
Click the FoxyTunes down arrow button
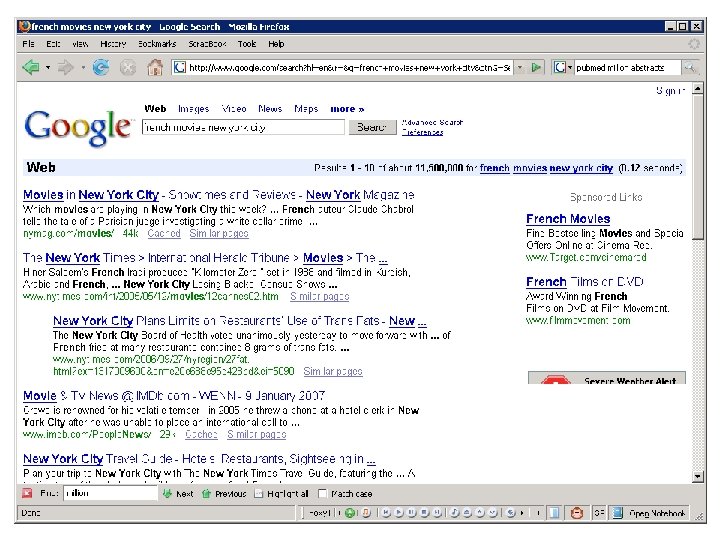[493, 512]
